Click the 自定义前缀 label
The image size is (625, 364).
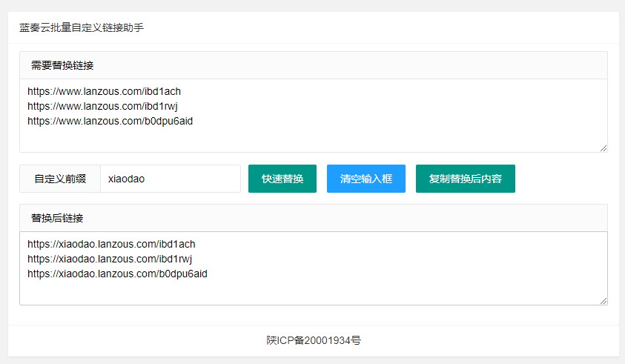[x=60, y=179]
